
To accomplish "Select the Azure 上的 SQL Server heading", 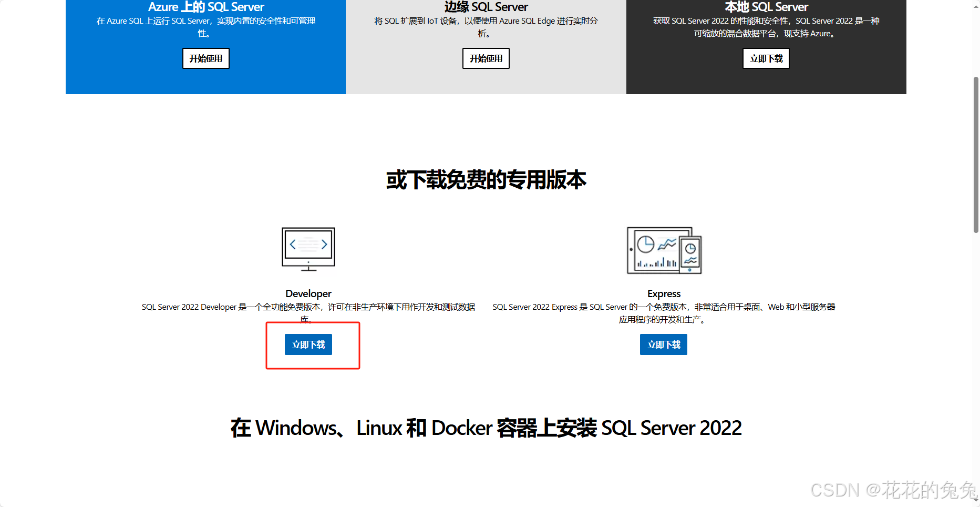I will coord(206,7).
